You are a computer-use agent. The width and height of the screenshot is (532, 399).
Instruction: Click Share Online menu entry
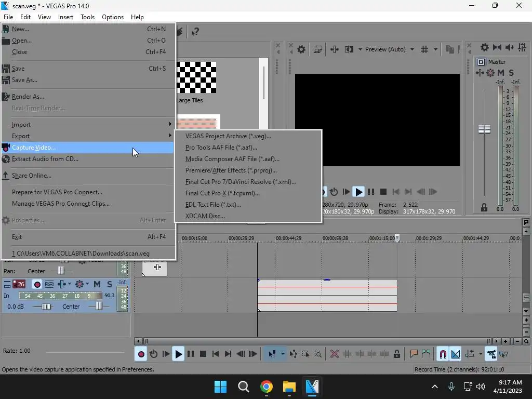pyautogui.click(x=88, y=176)
